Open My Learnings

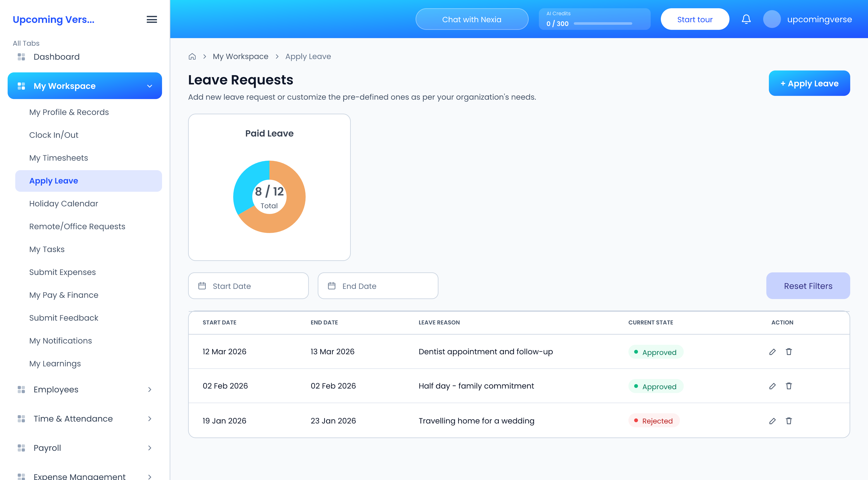(55, 364)
